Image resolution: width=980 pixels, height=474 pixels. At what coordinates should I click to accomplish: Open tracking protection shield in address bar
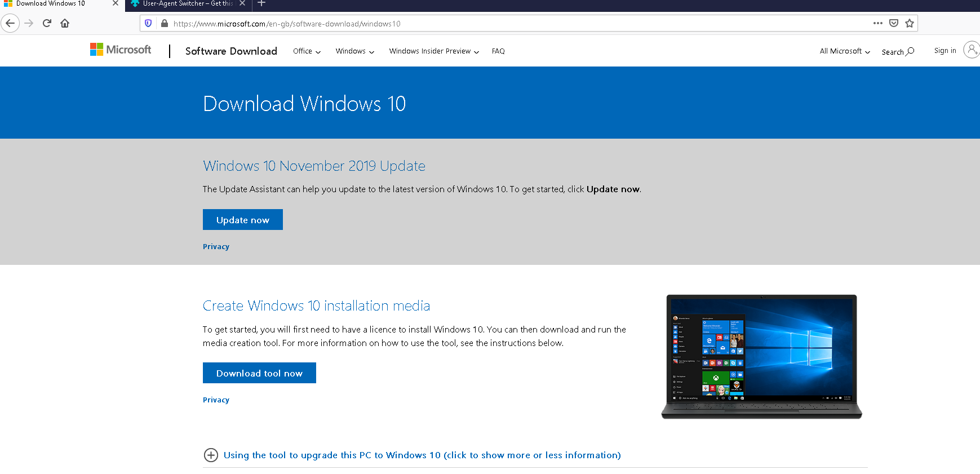[148, 24]
